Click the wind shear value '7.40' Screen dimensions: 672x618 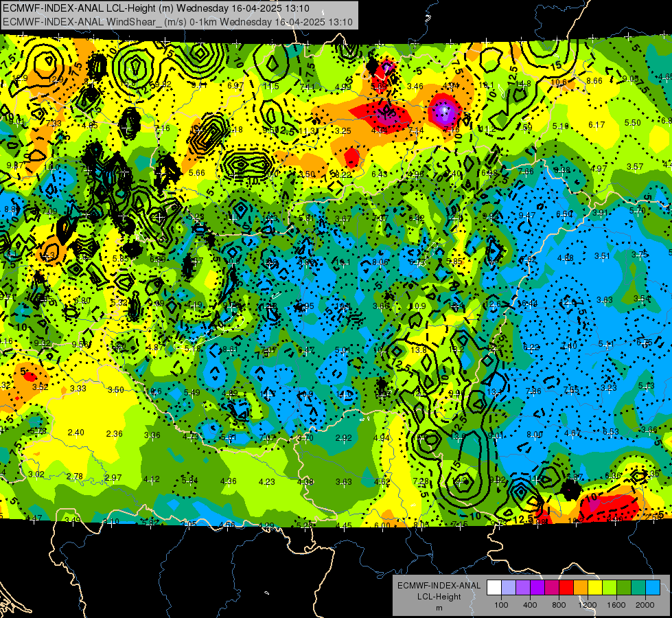click(569, 346)
